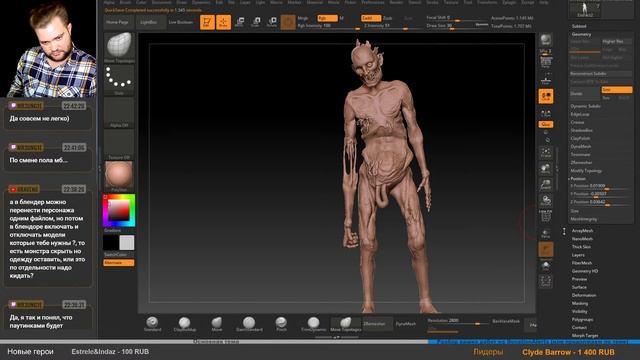
Task: Toggle the orange Xyz rotation button
Action: [x=546, y=124]
